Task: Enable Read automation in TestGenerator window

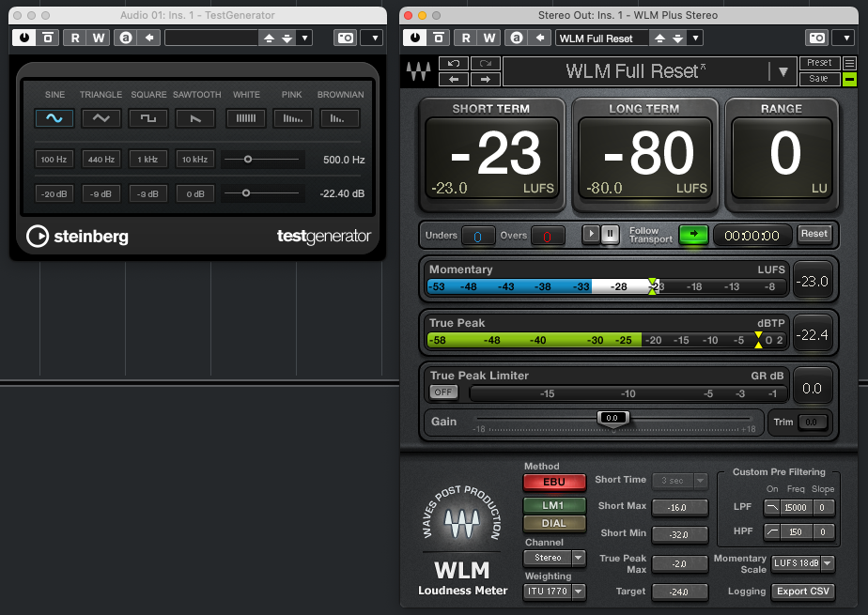Action: 75,38
